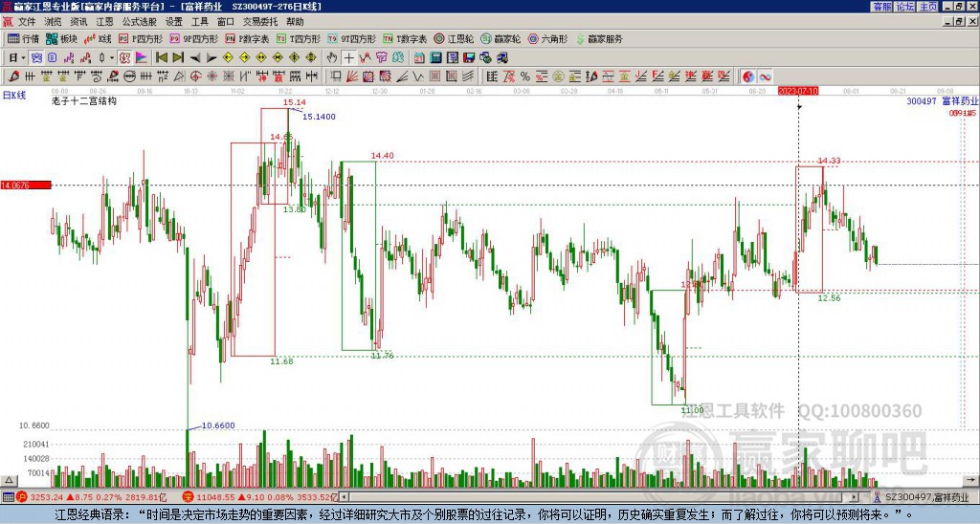Open the 帮助 menu
Image resolution: width=980 pixels, height=524 pixels.
coord(295,22)
